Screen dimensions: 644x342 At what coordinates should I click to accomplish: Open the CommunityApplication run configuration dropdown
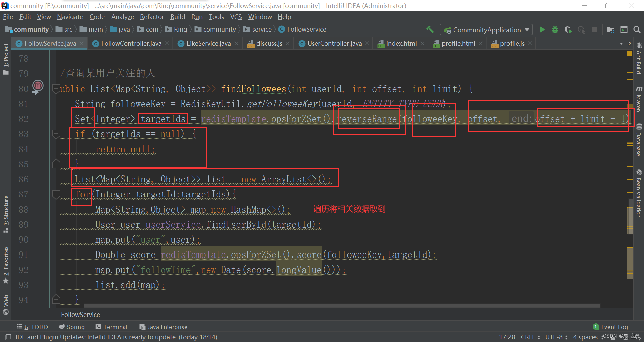(486, 30)
